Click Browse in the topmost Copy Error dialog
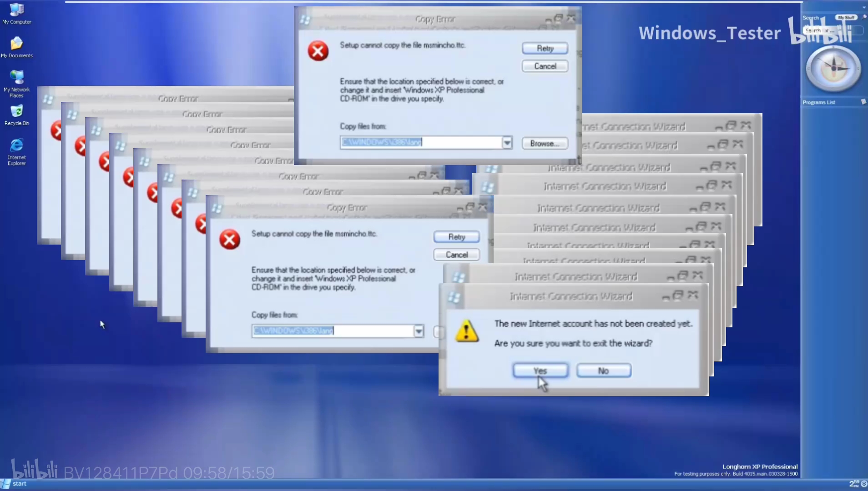Screen dimensions: 868x491 point(545,143)
